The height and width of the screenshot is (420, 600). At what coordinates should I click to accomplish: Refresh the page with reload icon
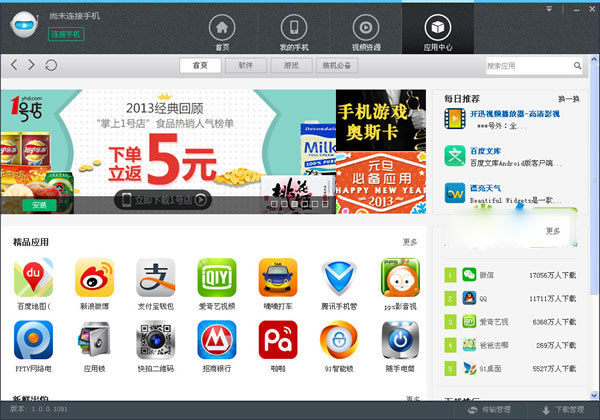click(51, 65)
